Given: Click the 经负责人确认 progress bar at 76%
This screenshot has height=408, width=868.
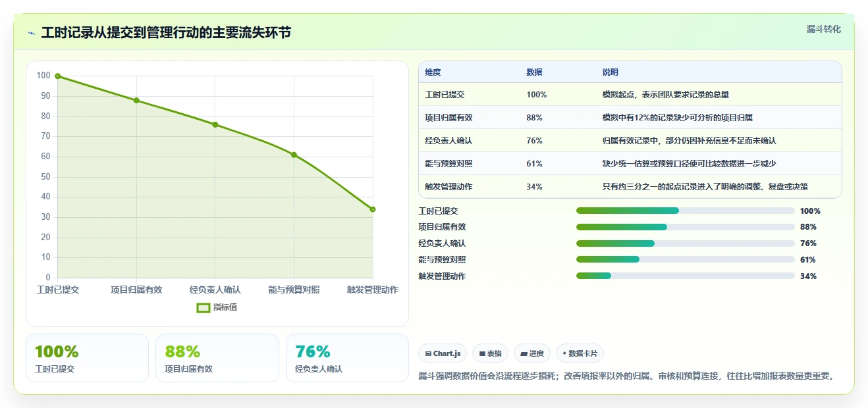Looking at the screenshot, I should (686, 243).
